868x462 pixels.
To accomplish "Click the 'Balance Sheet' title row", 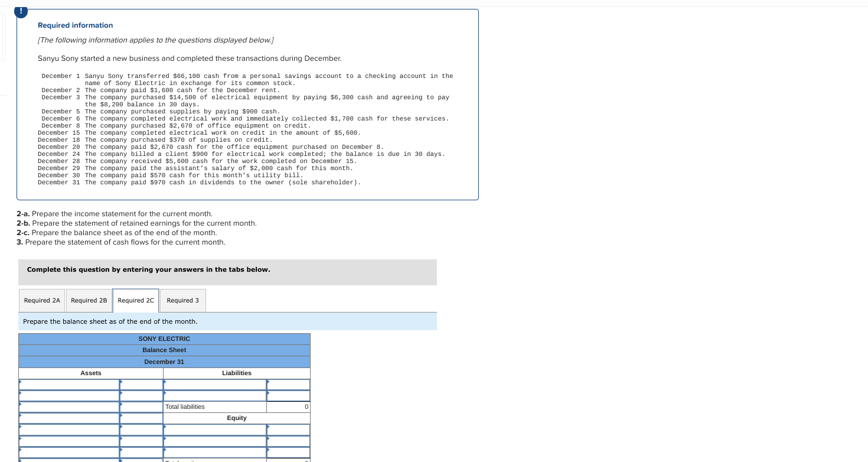I will coord(164,350).
